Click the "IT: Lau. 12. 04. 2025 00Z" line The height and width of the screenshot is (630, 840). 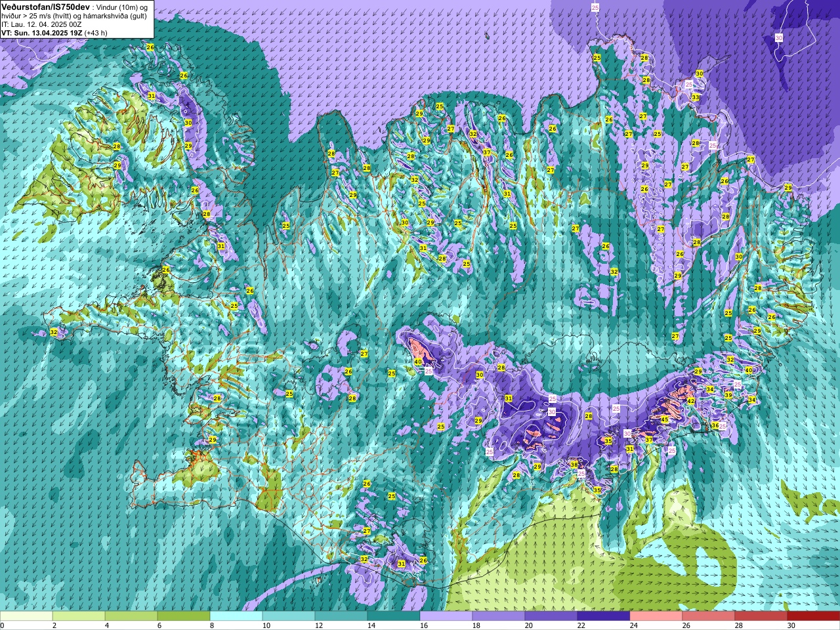(x=42, y=24)
